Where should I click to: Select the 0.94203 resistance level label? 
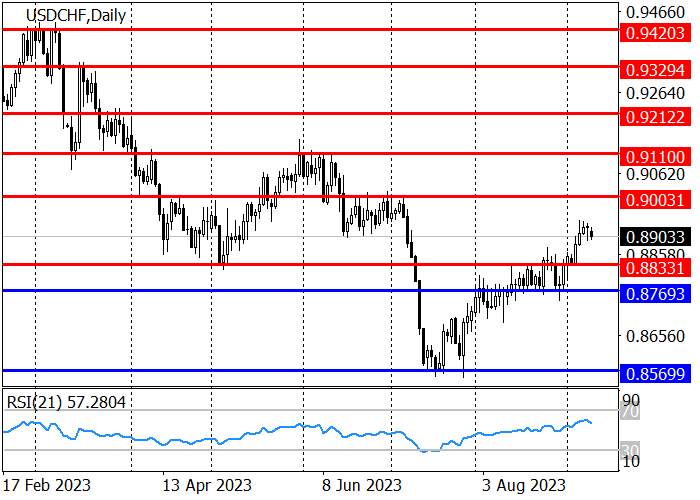[655, 33]
